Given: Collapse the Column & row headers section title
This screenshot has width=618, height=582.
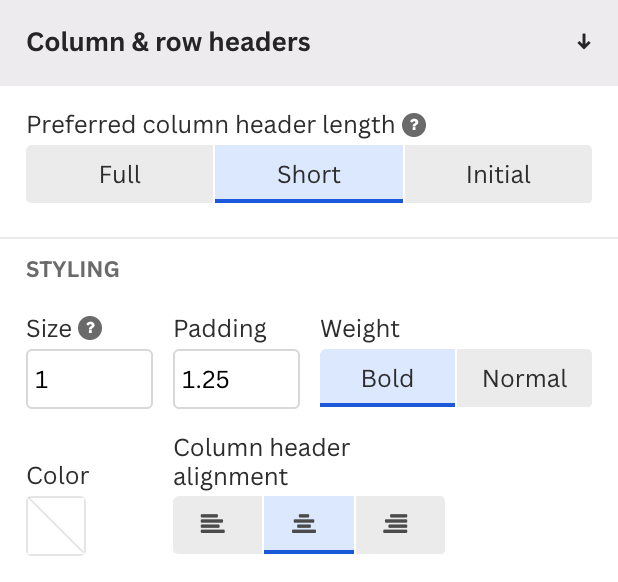Looking at the screenshot, I should click(168, 42).
